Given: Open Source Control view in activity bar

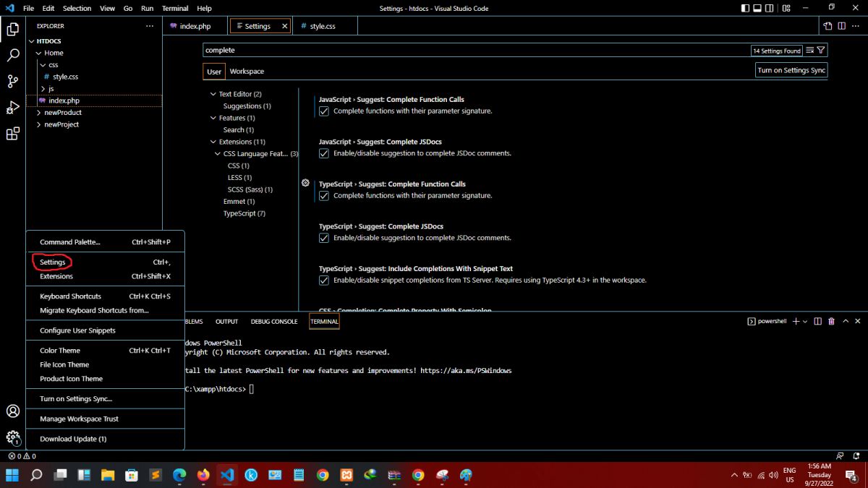Looking at the screenshot, I should [12, 82].
